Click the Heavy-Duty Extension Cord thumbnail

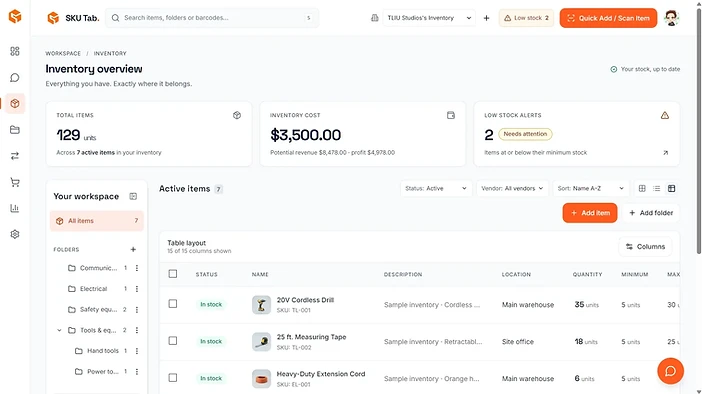tap(261, 379)
